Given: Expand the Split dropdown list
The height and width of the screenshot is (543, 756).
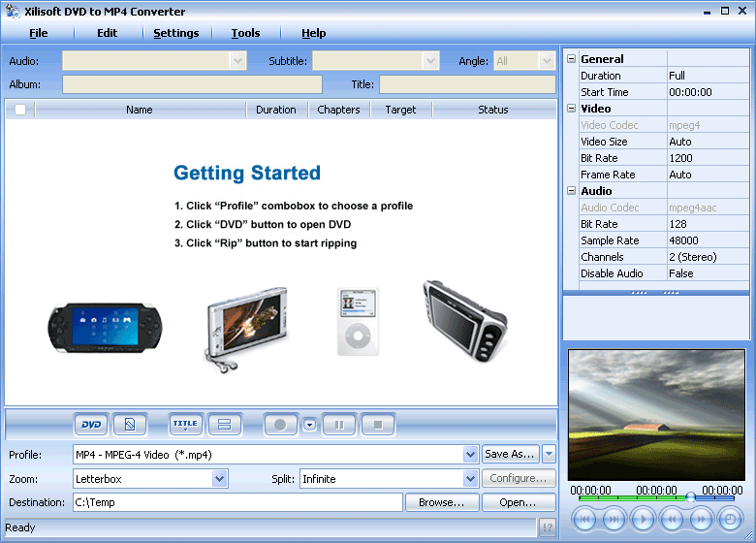Looking at the screenshot, I should tap(471, 478).
